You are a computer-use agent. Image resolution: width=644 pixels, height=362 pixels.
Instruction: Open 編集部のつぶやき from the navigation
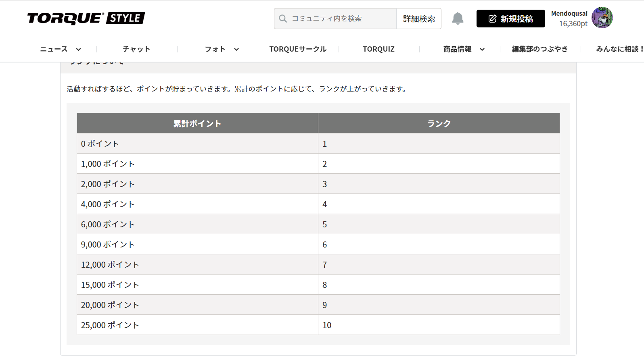539,49
